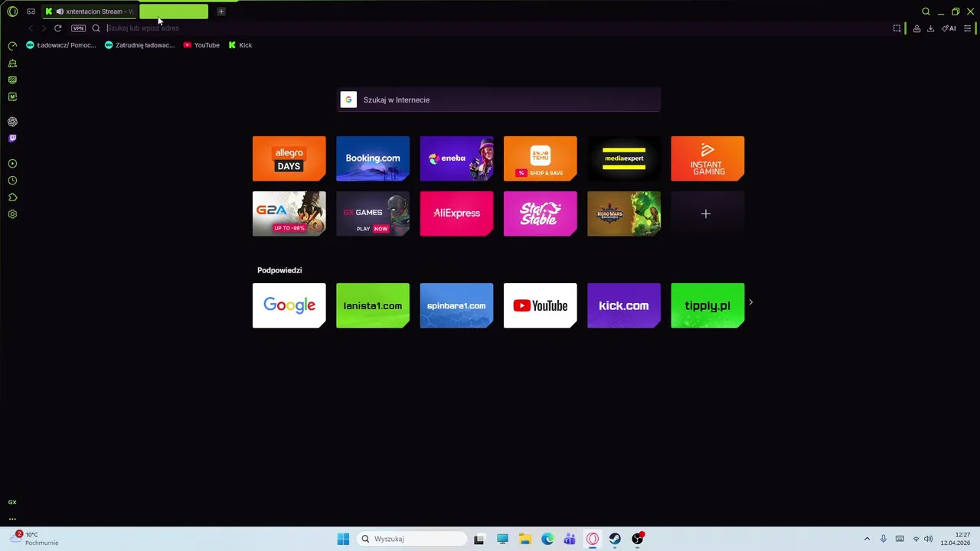The width and height of the screenshot is (980, 551).
Task: Open Microsoft Edge from the taskbar
Action: (547, 539)
